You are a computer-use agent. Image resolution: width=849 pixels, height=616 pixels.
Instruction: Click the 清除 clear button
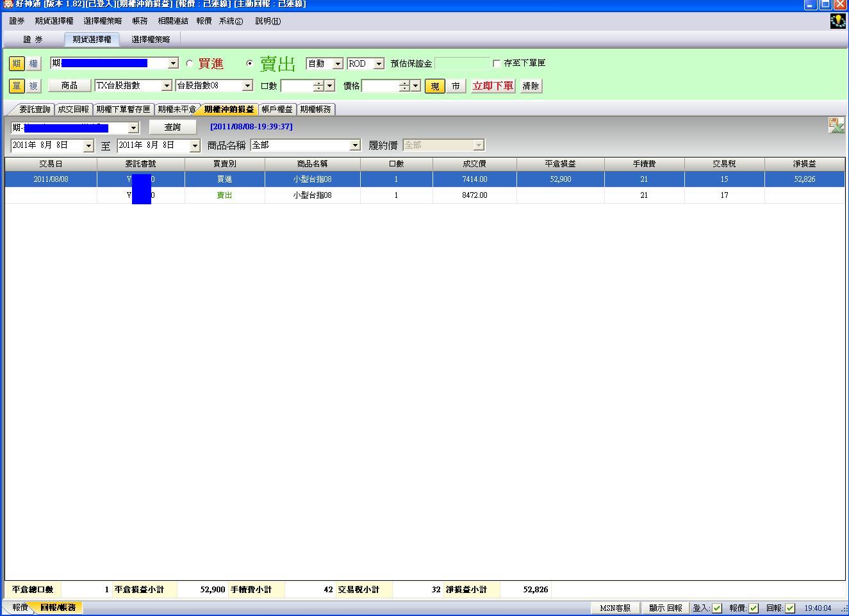point(531,86)
